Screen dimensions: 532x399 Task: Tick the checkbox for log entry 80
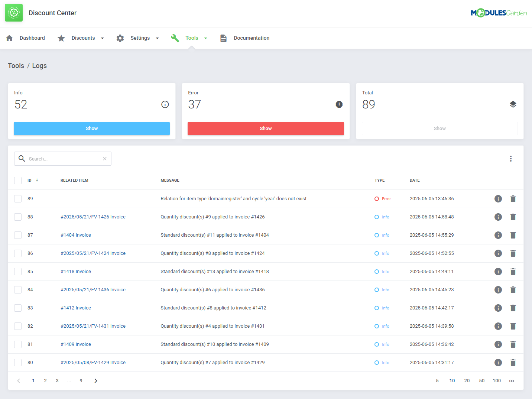pos(17,362)
